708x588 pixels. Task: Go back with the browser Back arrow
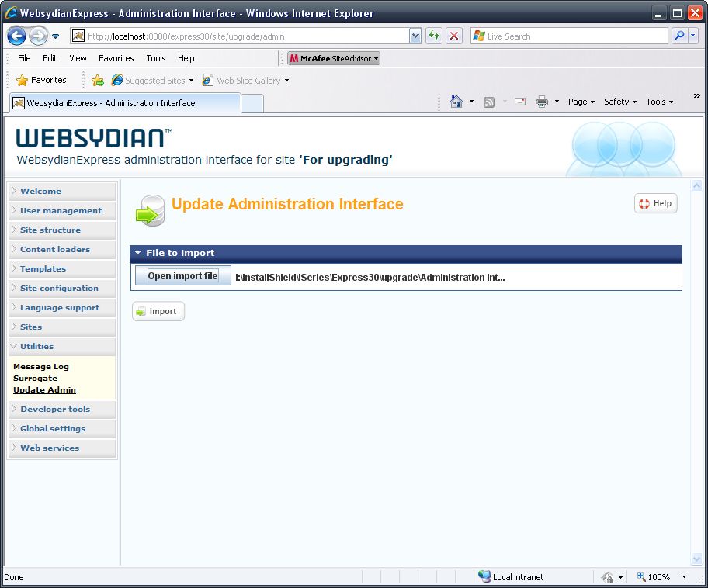(x=17, y=36)
